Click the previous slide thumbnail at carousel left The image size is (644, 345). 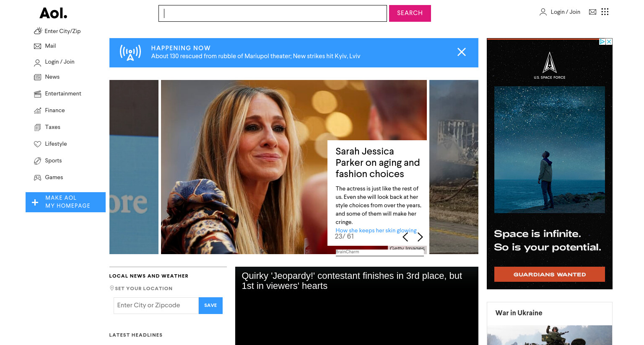[134, 167]
